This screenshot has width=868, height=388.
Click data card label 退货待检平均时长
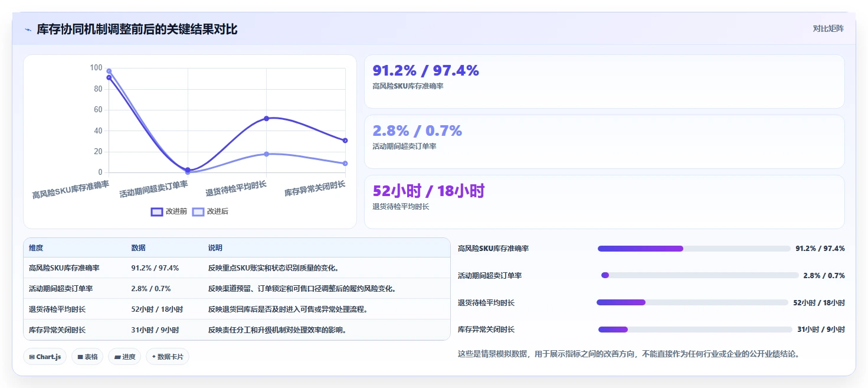[401, 206]
